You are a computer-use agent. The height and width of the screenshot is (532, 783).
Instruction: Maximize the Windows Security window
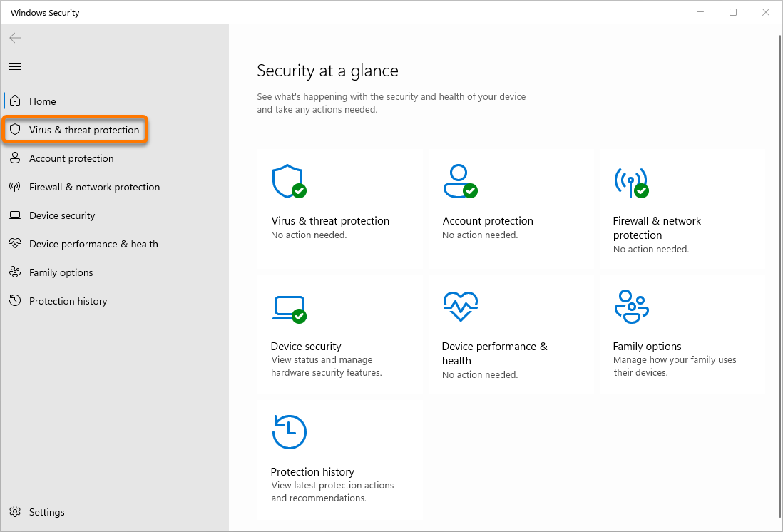tap(732, 12)
